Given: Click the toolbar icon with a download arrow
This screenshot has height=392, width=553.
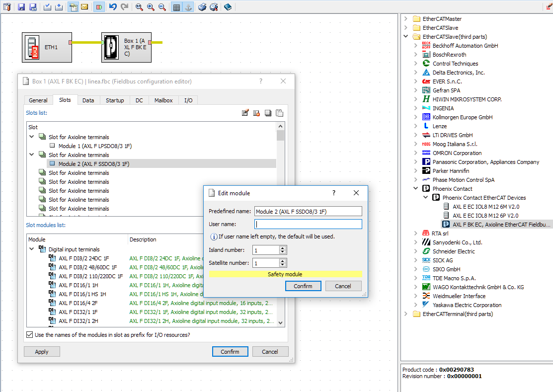Looking at the screenshot, I should [x=59, y=6].
